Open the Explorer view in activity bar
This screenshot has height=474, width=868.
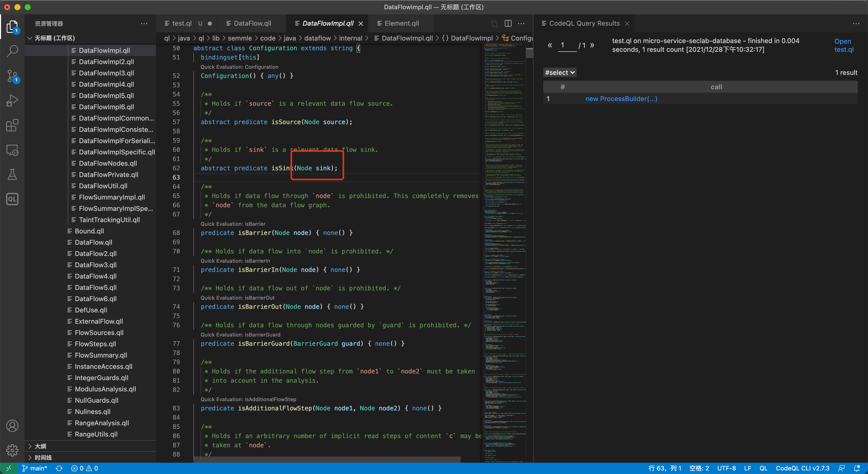[x=12, y=26]
